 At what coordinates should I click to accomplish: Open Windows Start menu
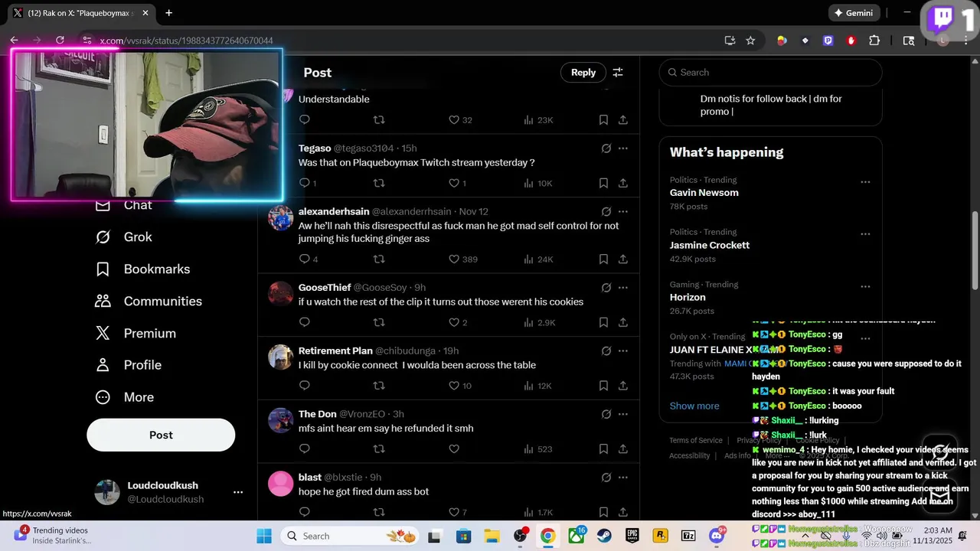pos(264,536)
